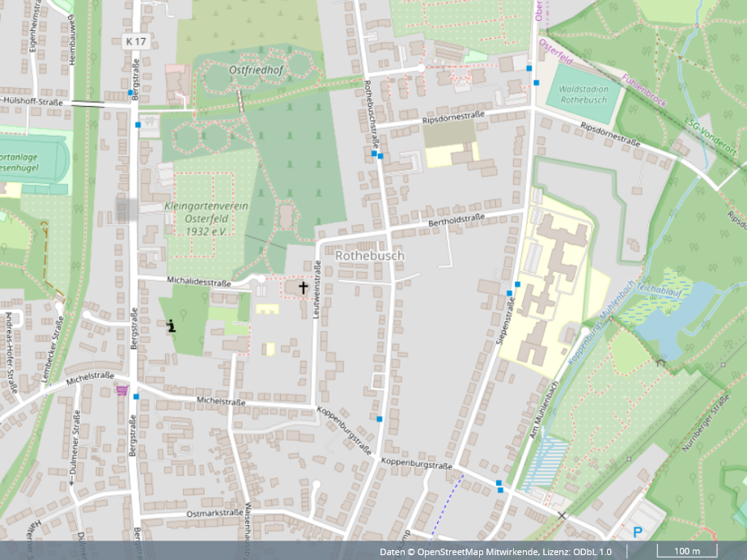747x560 pixels.
Task: Click the Am Mühlenbach street label
Action: pos(544,410)
